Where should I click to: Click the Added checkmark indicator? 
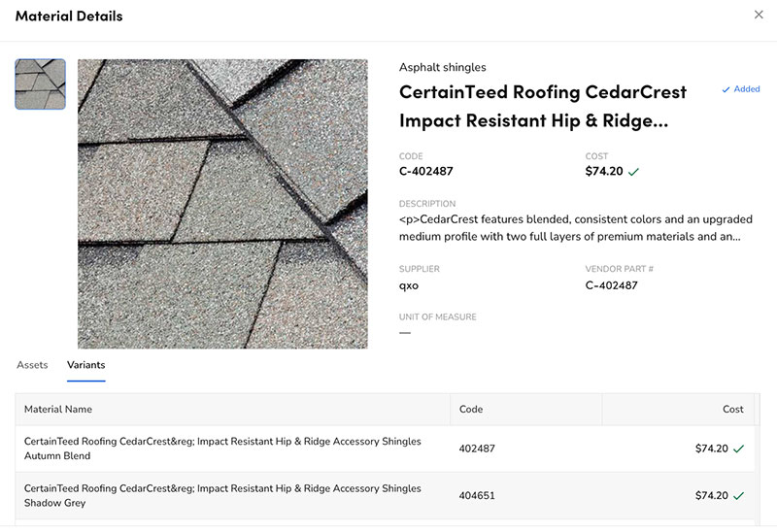(x=741, y=89)
